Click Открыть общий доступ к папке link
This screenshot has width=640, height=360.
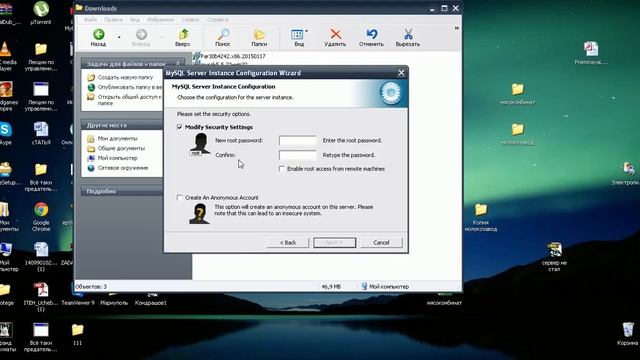point(129,100)
